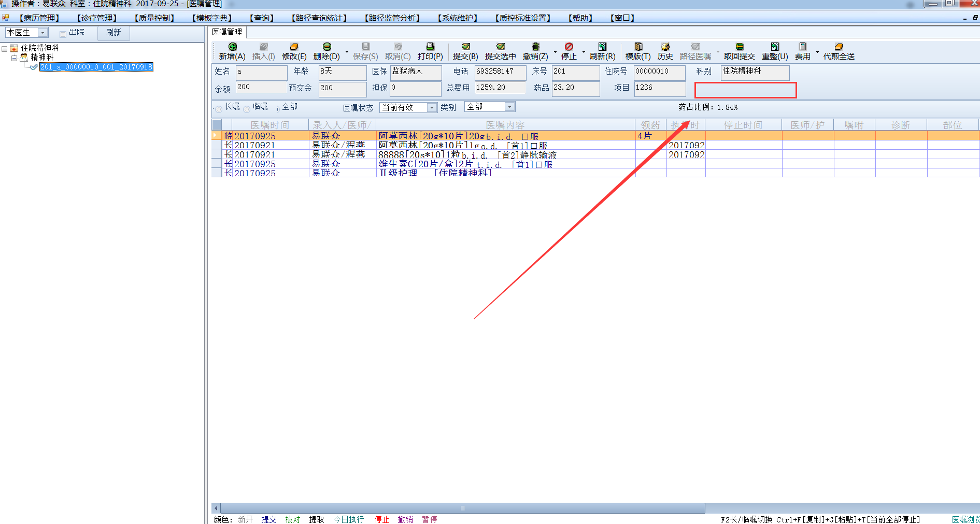Image resolution: width=980 pixels, height=524 pixels.
Task: Select patient 201_a_00000010_001_20170918 in tree
Action: 96,67
